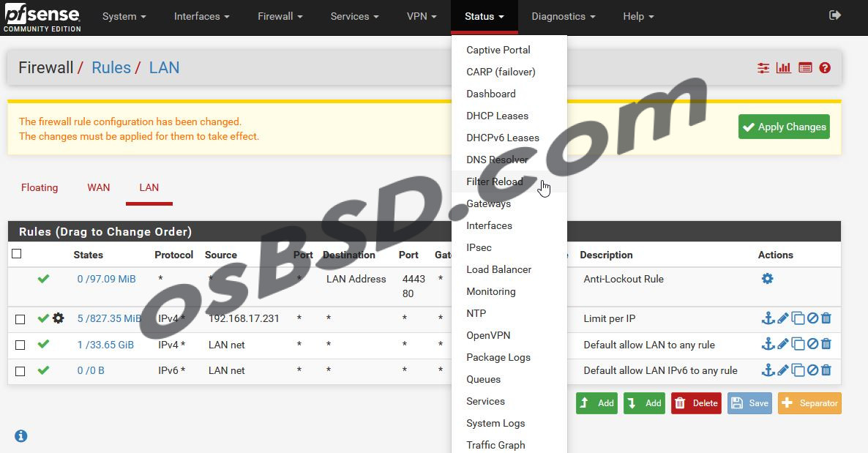The height and width of the screenshot is (453, 868).
Task: Open the related log entries icon
Action: click(805, 67)
